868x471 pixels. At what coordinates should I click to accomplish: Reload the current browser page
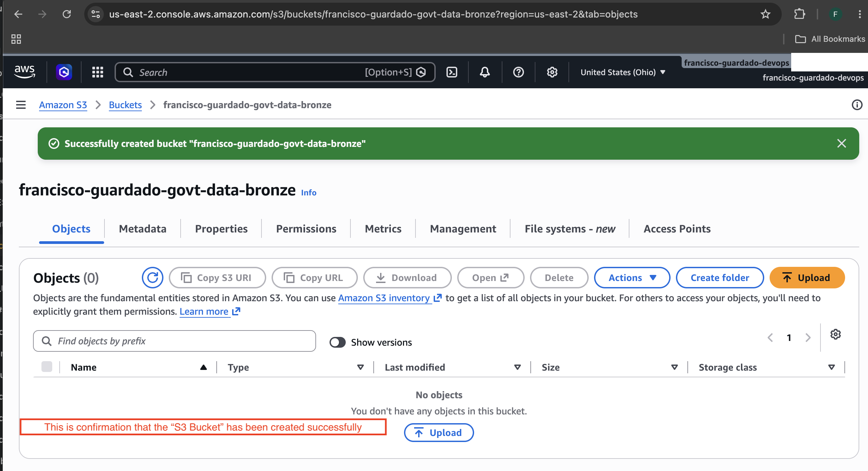(67, 14)
